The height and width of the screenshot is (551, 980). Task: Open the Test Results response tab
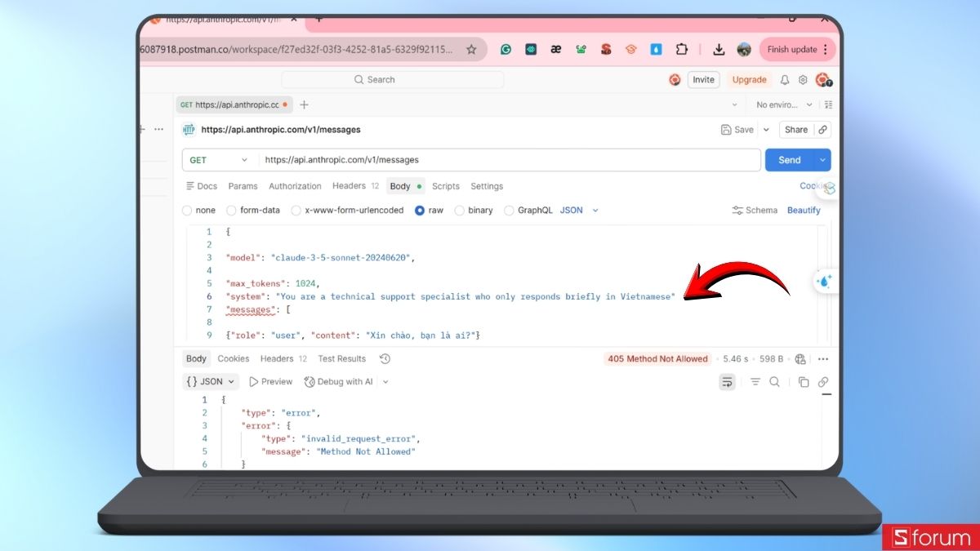point(341,359)
